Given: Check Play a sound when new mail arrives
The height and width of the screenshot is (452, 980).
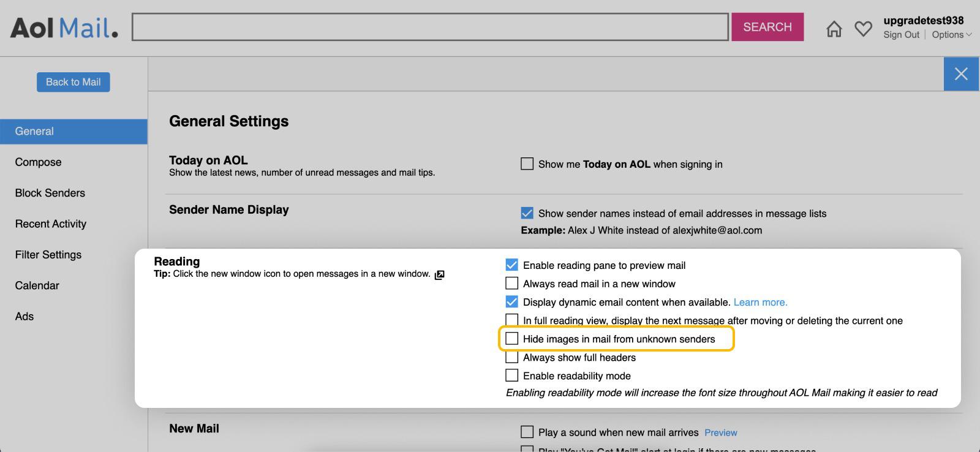Looking at the screenshot, I should coord(527,432).
